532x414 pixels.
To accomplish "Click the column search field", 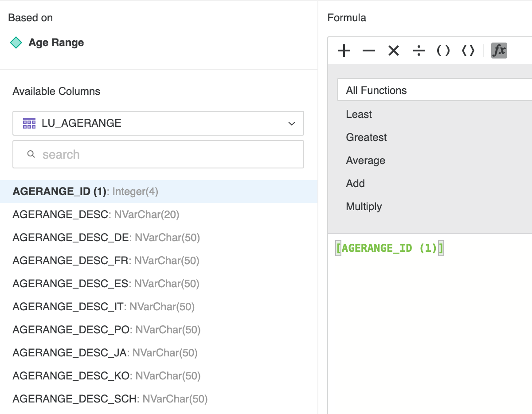I will tap(158, 154).
